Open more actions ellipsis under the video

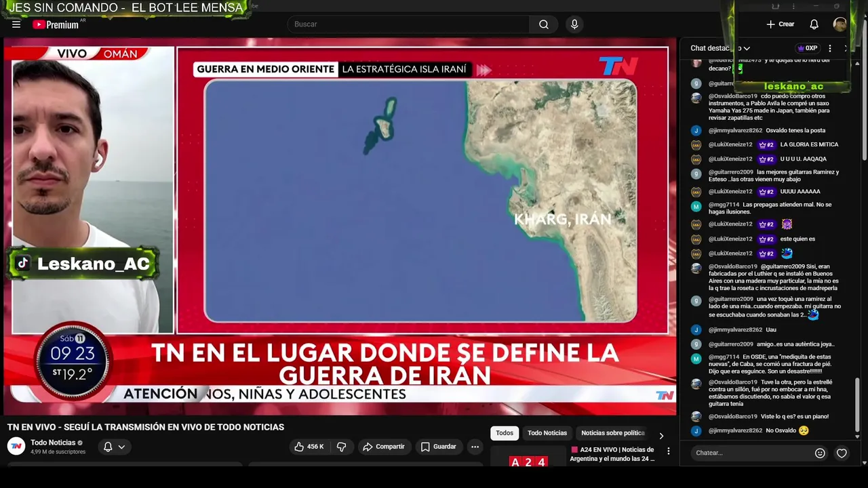tap(475, 447)
